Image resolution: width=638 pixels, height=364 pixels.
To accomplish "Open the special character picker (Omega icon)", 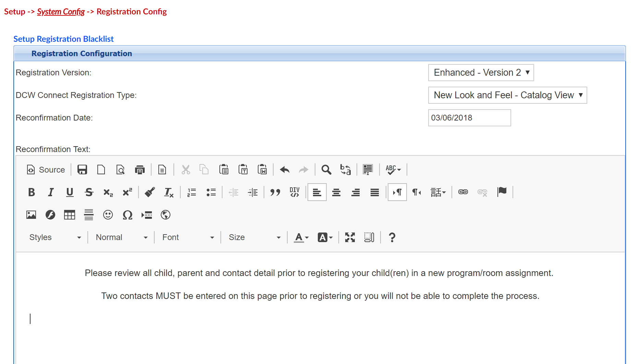I will point(127,215).
